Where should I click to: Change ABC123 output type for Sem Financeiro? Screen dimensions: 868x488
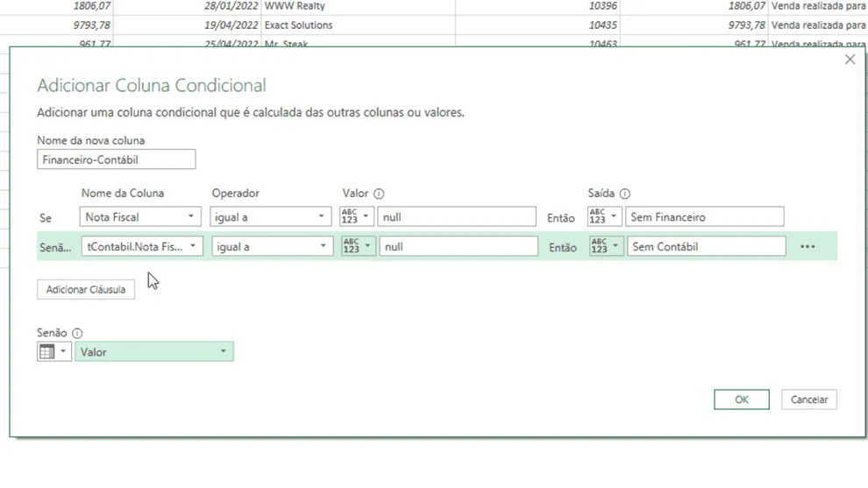[604, 216]
